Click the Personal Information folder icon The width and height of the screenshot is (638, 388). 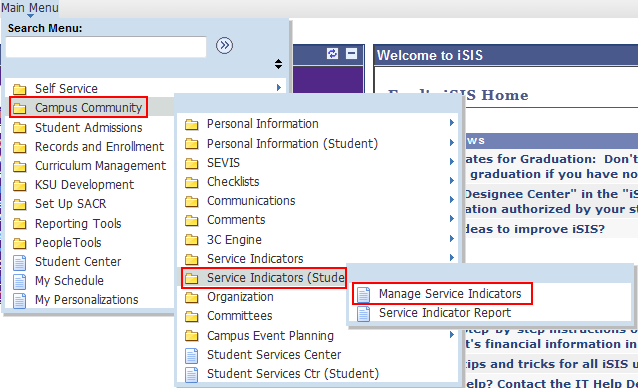click(192, 124)
